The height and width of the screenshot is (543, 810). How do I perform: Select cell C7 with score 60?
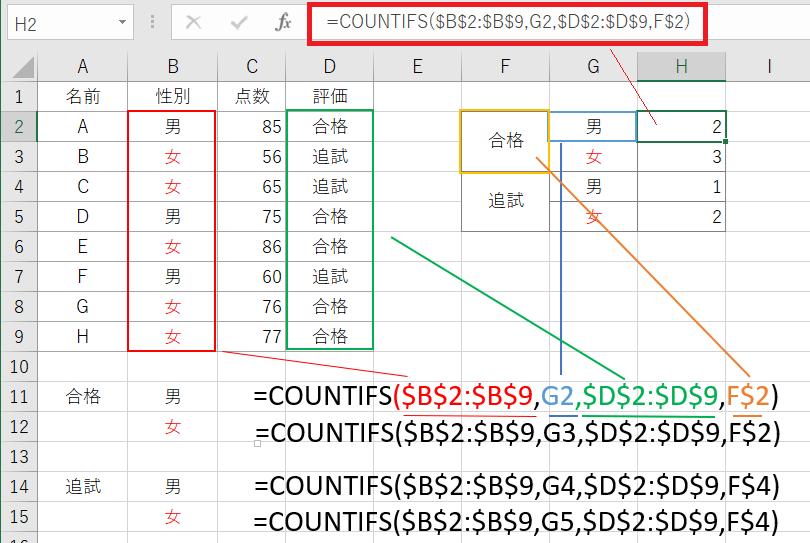(x=252, y=276)
